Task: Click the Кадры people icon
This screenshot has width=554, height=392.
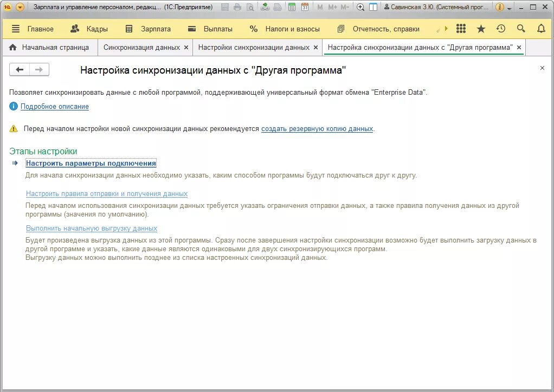Action: tap(75, 29)
